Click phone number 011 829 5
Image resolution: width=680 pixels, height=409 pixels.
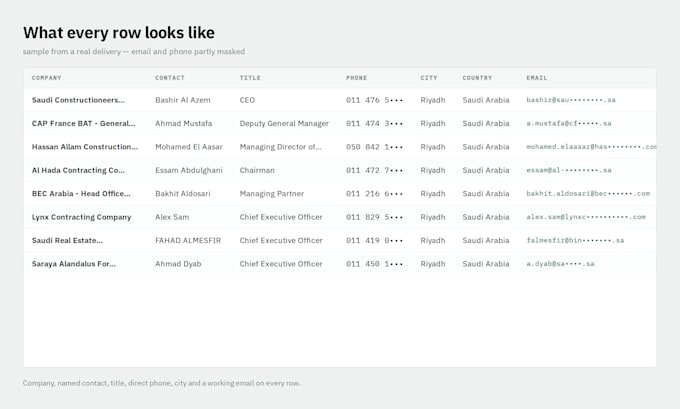(374, 217)
